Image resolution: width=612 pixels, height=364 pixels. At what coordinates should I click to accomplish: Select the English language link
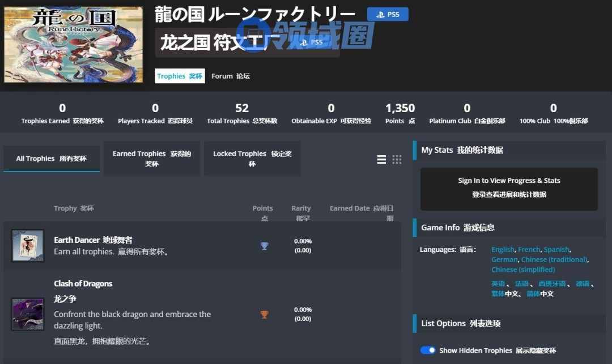coord(502,250)
